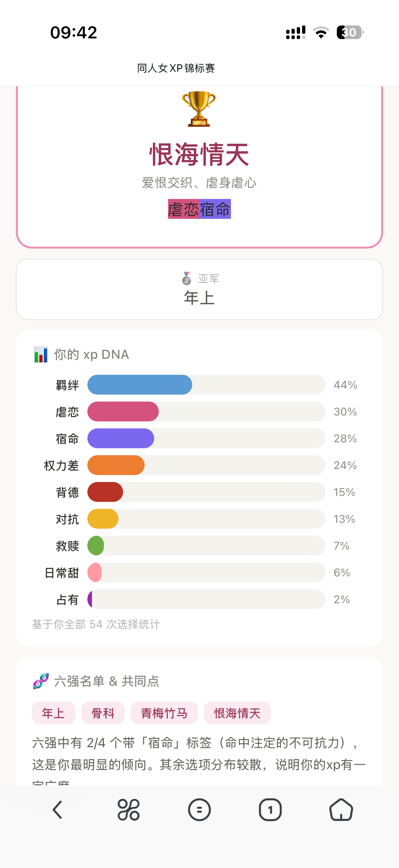Image resolution: width=399 pixels, height=868 pixels.
Task: Tap the bar chart icon beside 你的 xp DNA
Action: tap(41, 355)
